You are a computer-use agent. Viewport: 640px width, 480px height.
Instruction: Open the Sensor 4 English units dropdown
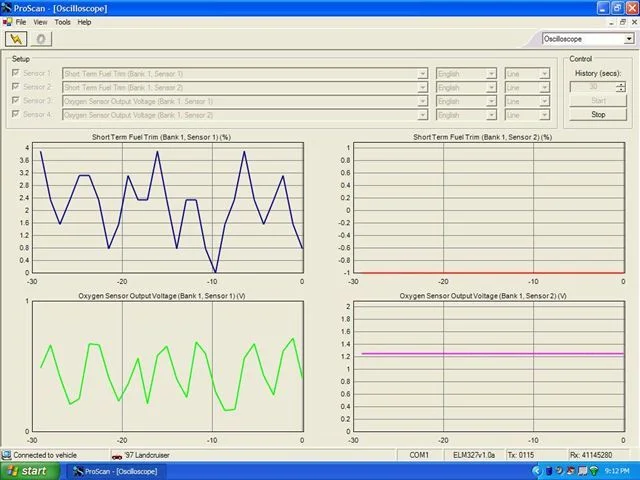coord(466,115)
